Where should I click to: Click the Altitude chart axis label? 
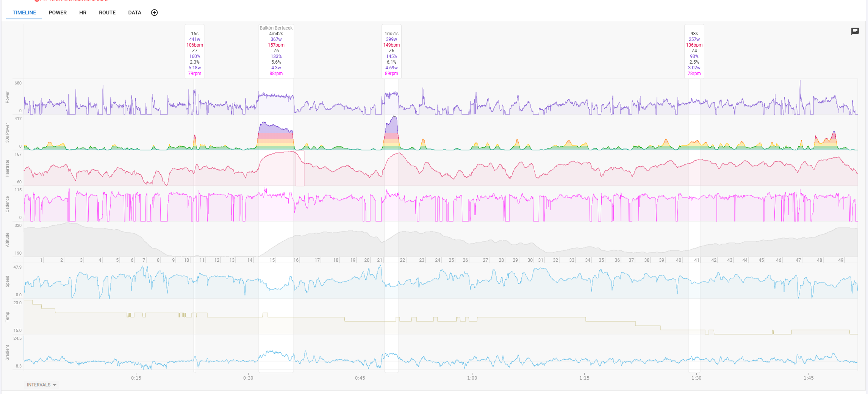7,239
